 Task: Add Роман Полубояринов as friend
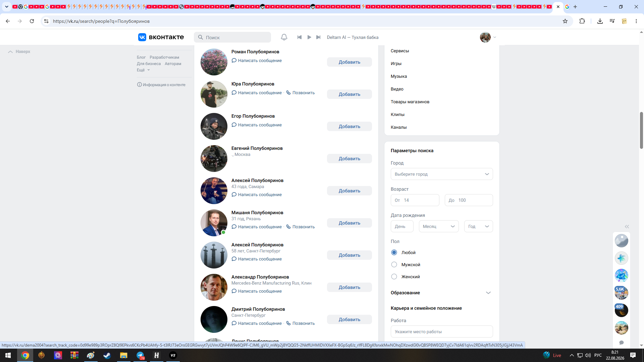pos(350,62)
